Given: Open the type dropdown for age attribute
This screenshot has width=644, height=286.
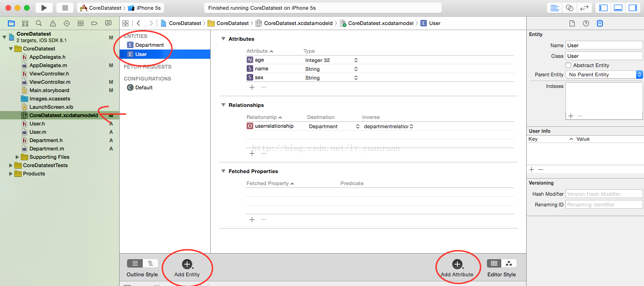Looking at the screenshot, I should click(356, 60).
